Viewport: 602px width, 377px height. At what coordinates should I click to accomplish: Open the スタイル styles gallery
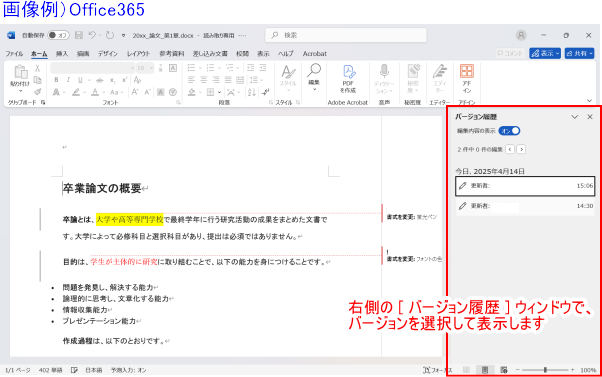288,78
